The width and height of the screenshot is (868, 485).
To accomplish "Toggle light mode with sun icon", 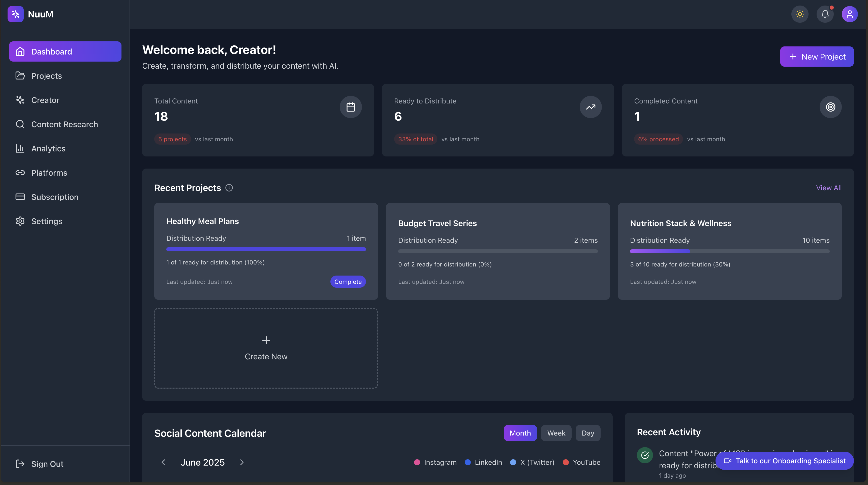I will click(x=800, y=14).
